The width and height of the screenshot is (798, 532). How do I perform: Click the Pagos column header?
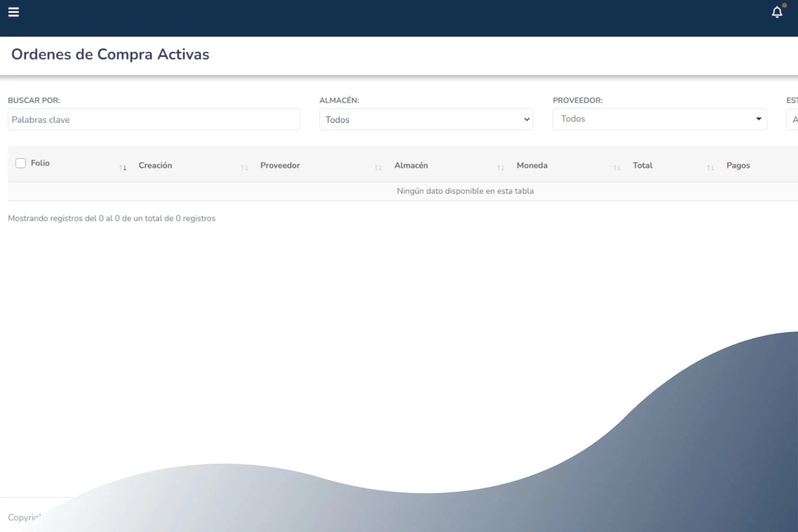coord(738,165)
